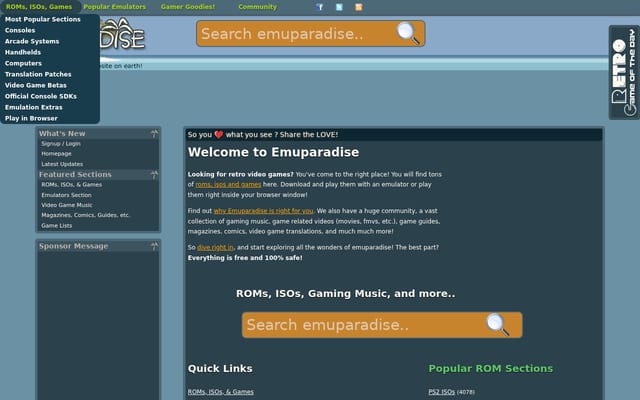
Task: Open Video Game Betas menu entry
Action: coord(36,85)
